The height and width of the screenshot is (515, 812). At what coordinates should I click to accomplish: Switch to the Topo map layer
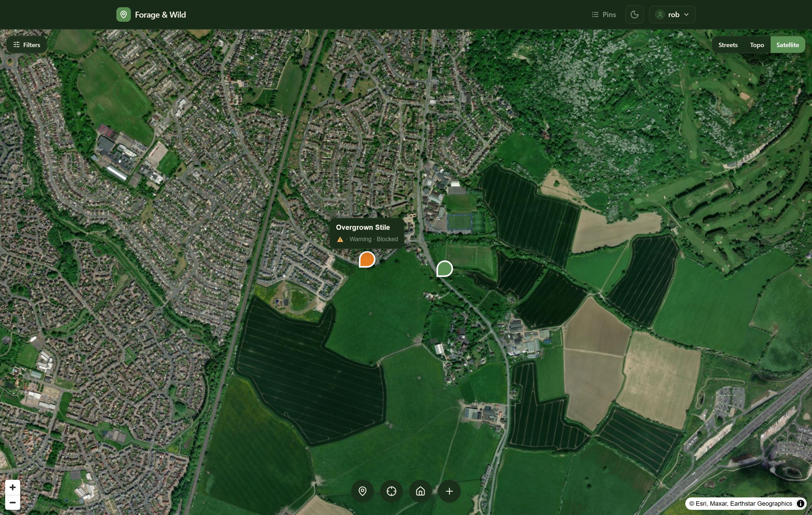[x=757, y=45]
